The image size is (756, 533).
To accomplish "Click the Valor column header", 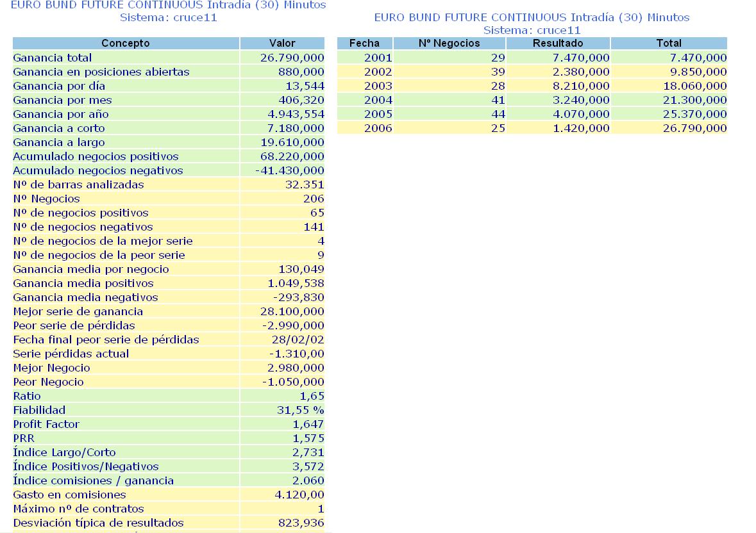I will (283, 44).
